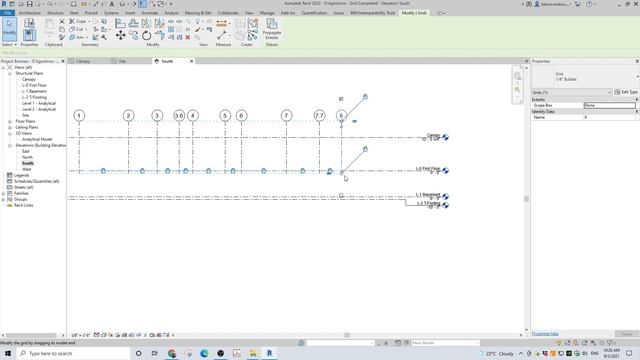Click the Text (A) icon in quick access toolbar
Image resolution: width=640 pixels, height=360 pixels.
[111, 4]
